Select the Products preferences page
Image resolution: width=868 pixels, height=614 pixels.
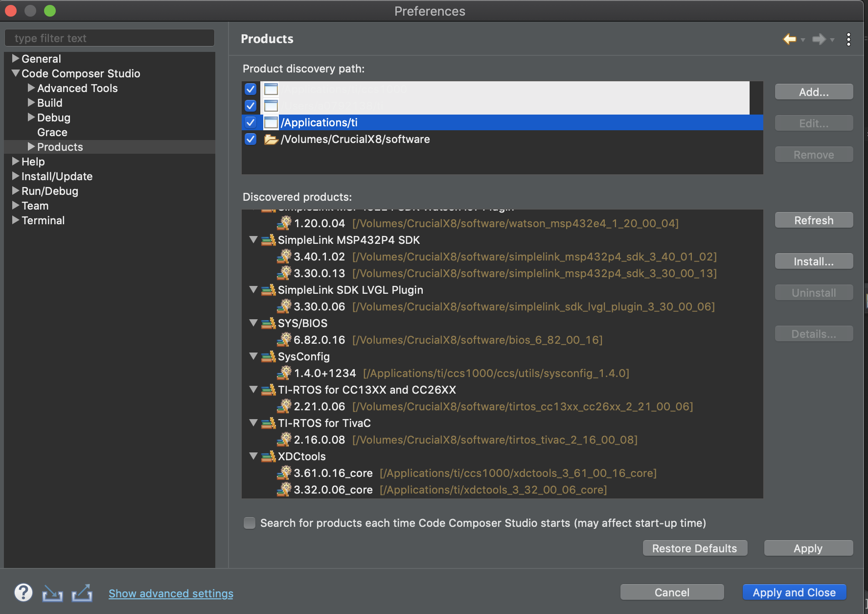coord(60,147)
